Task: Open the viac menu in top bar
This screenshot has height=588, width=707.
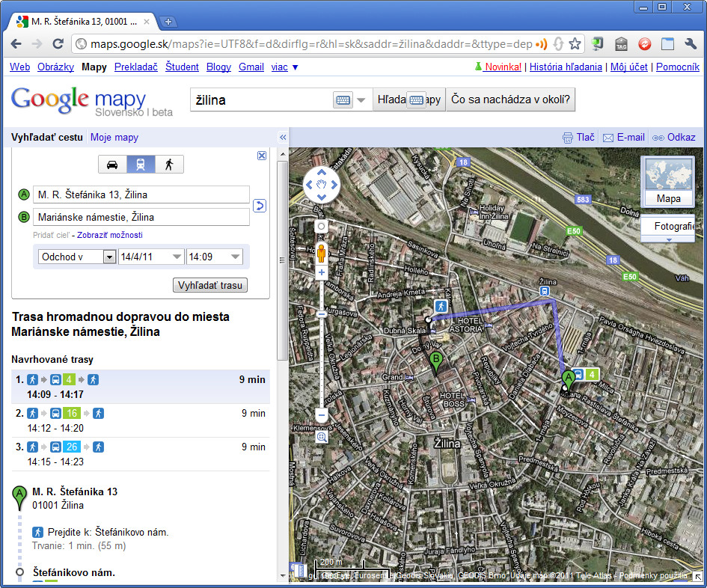Action: click(284, 67)
